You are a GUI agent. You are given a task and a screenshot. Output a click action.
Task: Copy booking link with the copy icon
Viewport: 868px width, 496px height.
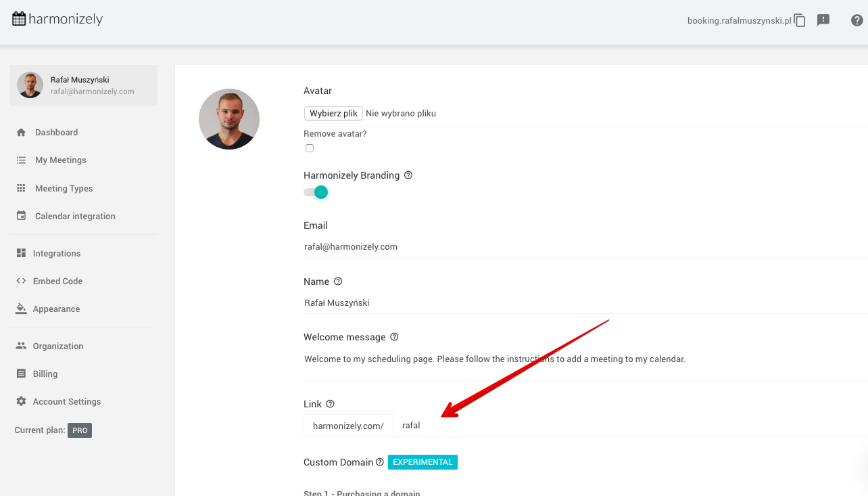[800, 20]
